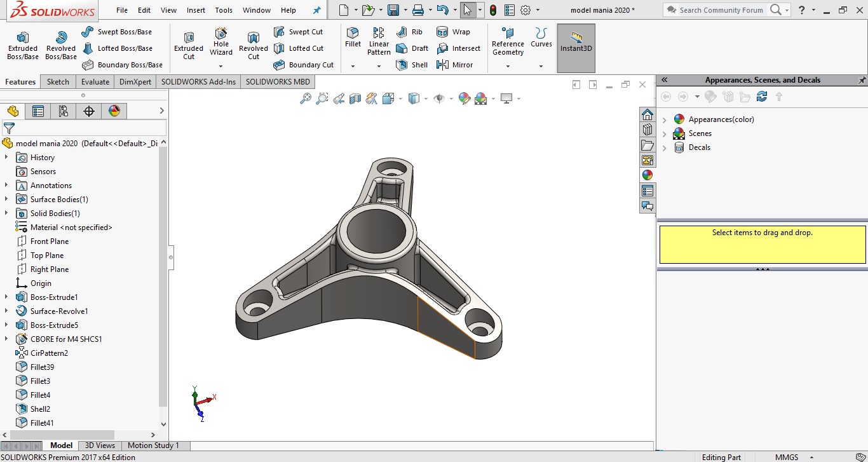Choose Swept Boss/Base feature

pyautogui.click(x=117, y=32)
